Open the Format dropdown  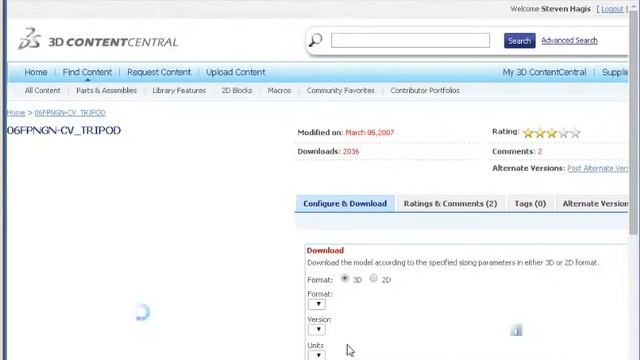(317, 304)
